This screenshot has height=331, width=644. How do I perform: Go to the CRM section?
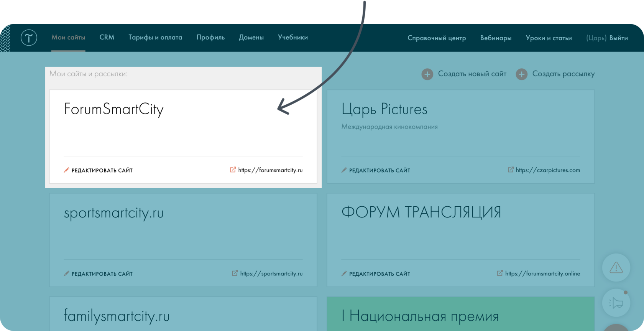click(107, 37)
